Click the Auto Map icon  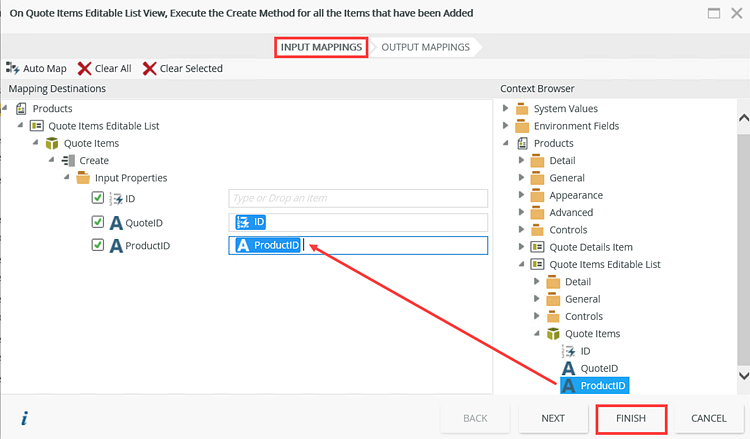(x=13, y=68)
